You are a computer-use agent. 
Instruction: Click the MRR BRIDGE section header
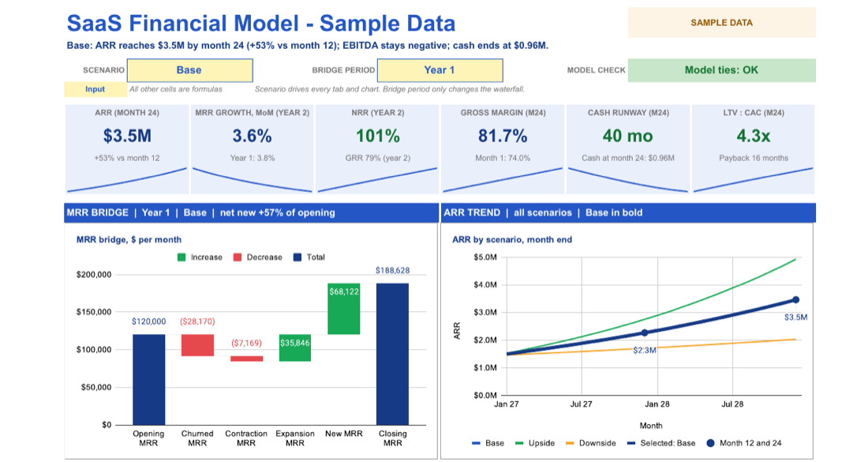pos(251,212)
